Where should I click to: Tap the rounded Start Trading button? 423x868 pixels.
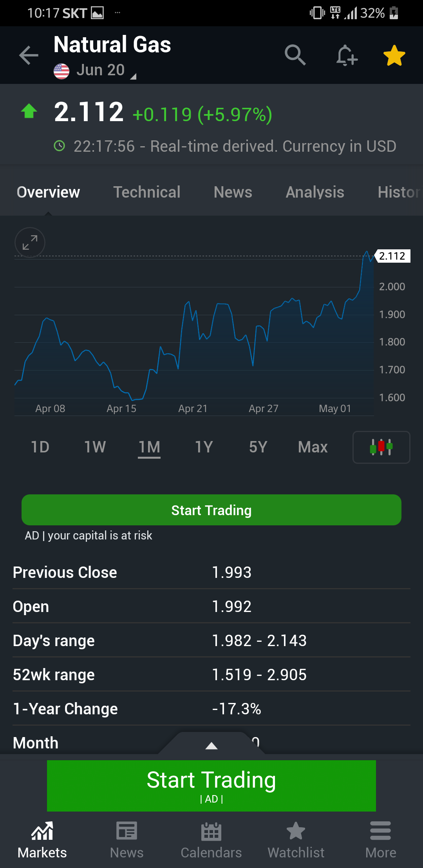tap(211, 510)
